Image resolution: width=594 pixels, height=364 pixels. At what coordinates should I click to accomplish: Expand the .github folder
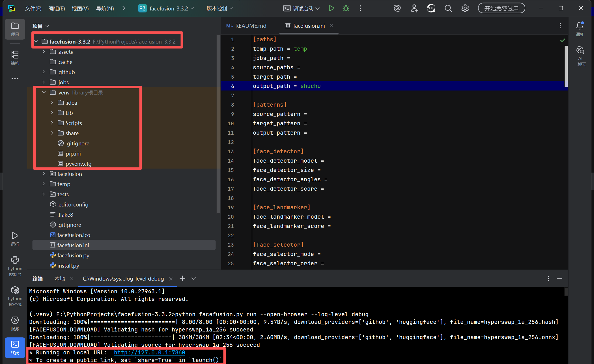pos(44,72)
